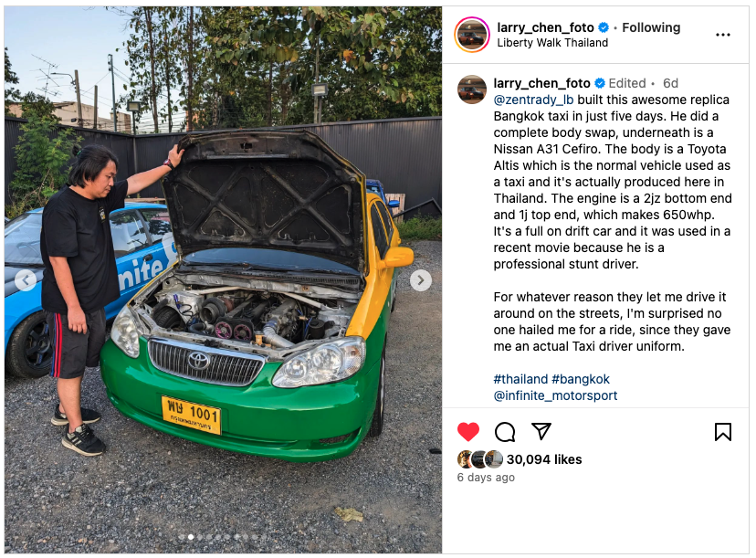756x558 pixels.
Task: View the 30,094 likes list
Action: click(x=544, y=459)
